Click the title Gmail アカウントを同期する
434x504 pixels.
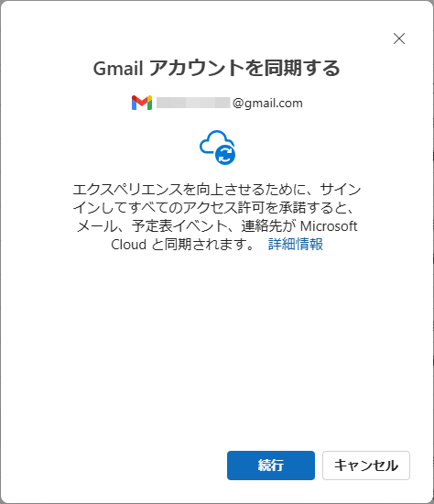216,68
